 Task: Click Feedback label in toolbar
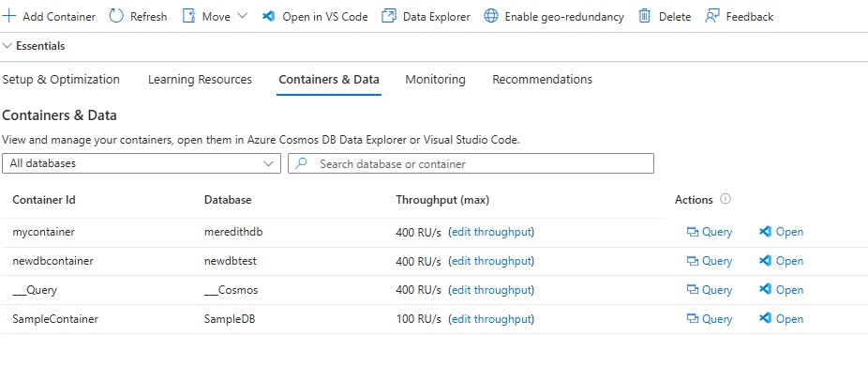click(x=750, y=17)
